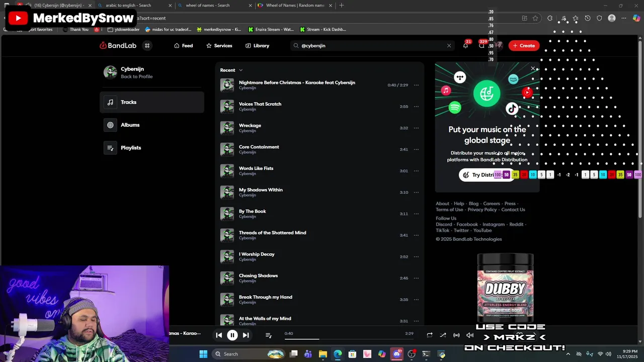The height and width of the screenshot is (362, 644).
Task: Open the Careers footer link
Action: click(492, 204)
